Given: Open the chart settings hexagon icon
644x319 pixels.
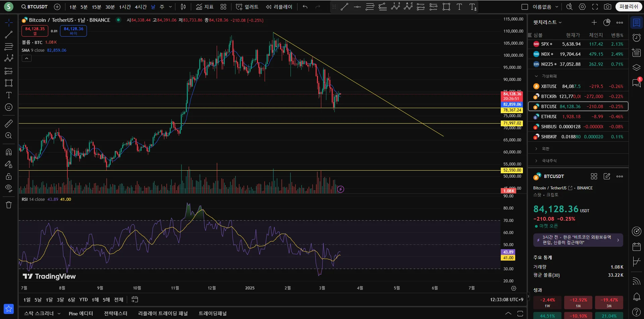Looking at the screenshot, I should click(582, 7).
